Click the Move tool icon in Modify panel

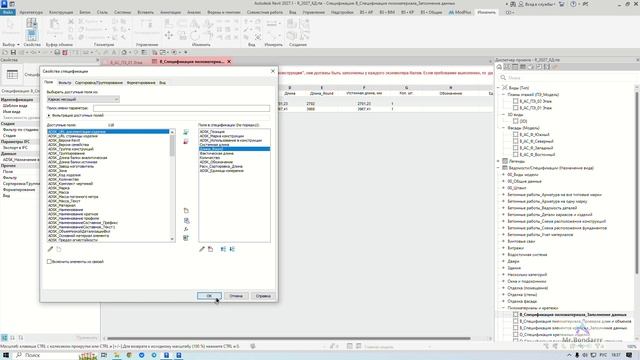[x=169, y=36]
